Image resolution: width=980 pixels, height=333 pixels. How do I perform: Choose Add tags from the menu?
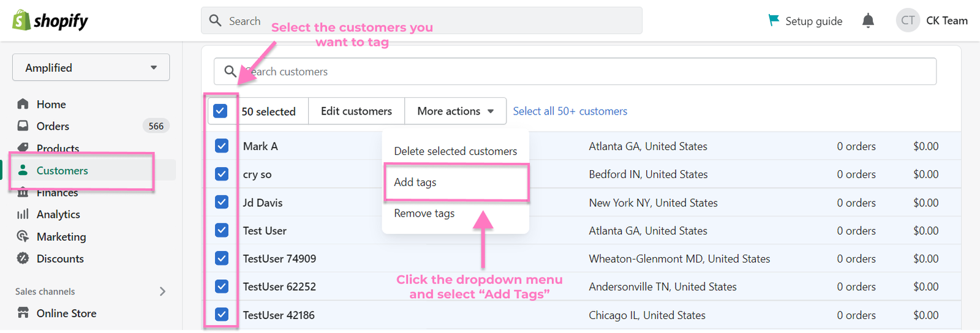pyautogui.click(x=415, y=182)
